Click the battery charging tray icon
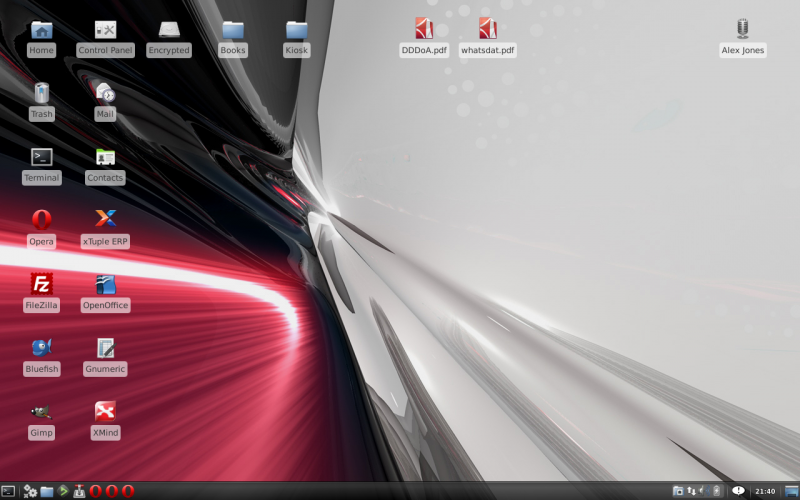Viewport: 800px width, 500px height. [717, 491]
